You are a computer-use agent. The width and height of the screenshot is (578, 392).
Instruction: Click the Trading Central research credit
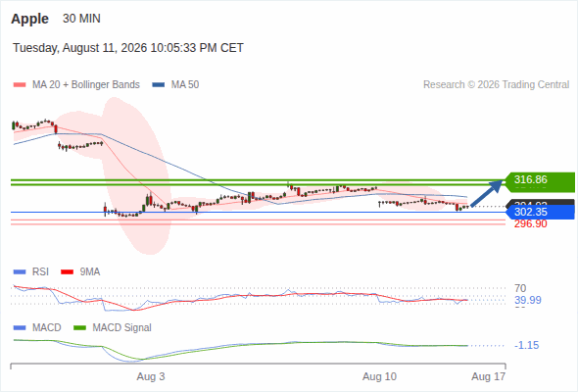click(x=496, y=85)
